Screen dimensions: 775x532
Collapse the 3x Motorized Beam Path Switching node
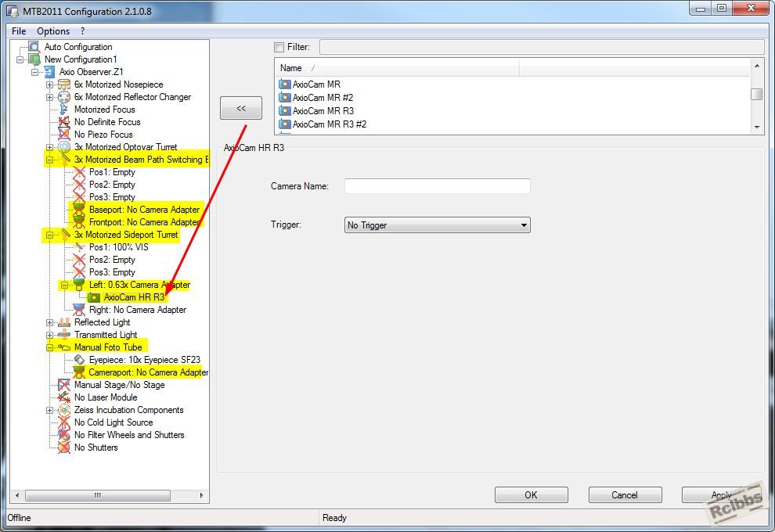pyautogui.click(x=49, y=160)
